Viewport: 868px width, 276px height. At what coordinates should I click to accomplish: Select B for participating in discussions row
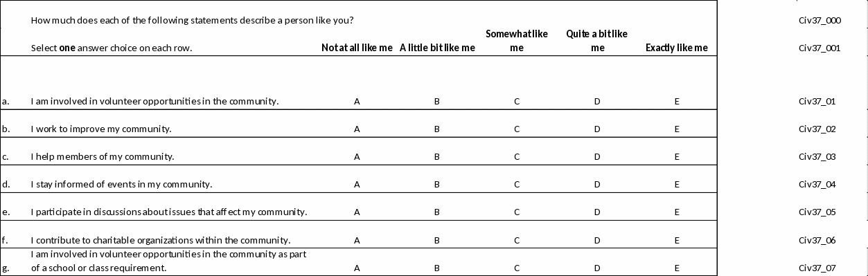[x=436, y=212]
